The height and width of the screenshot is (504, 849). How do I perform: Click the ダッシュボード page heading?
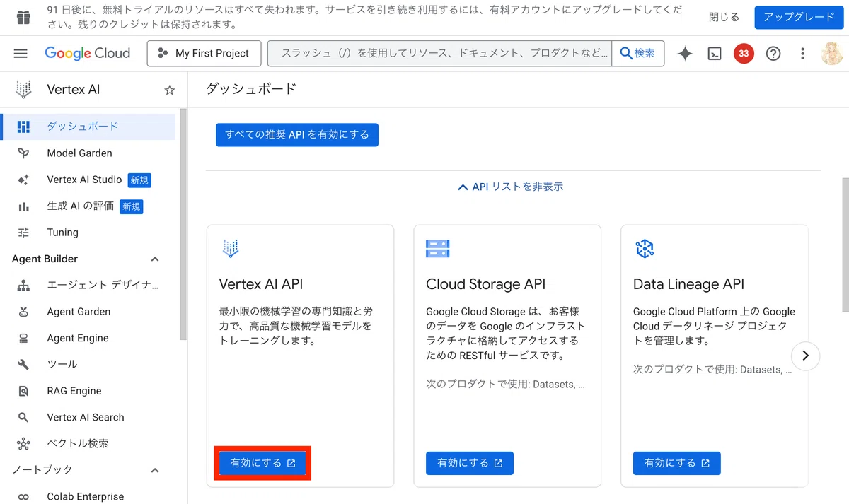[251, 89]
